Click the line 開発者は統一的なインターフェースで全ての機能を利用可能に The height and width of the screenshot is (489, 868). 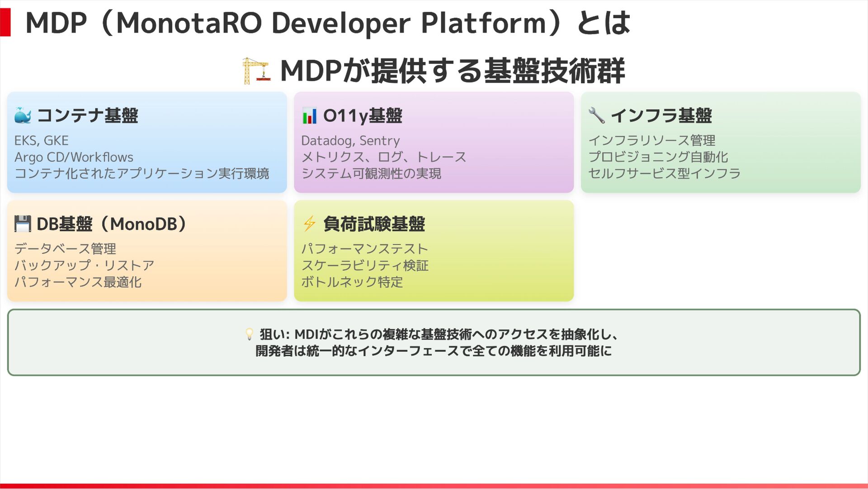[x=434, y=351]
